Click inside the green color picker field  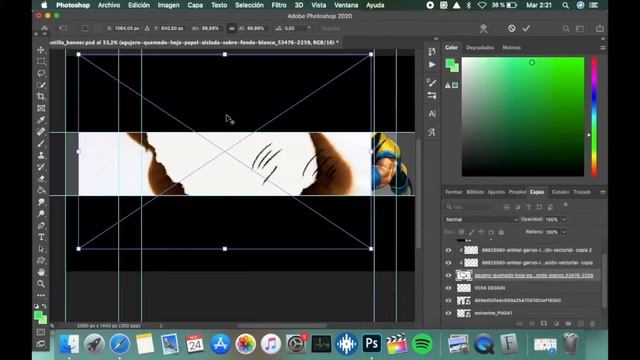523,117
